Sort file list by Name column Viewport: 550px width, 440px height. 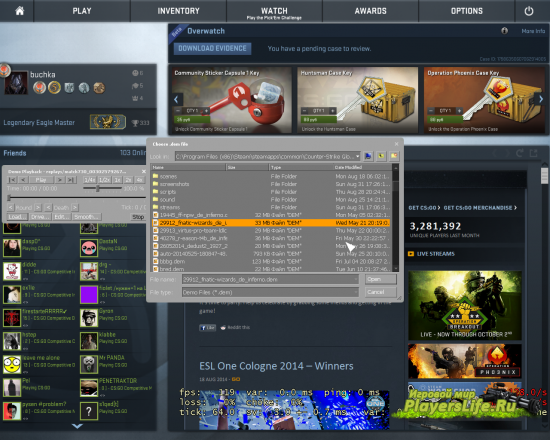[x=188, y=167]
